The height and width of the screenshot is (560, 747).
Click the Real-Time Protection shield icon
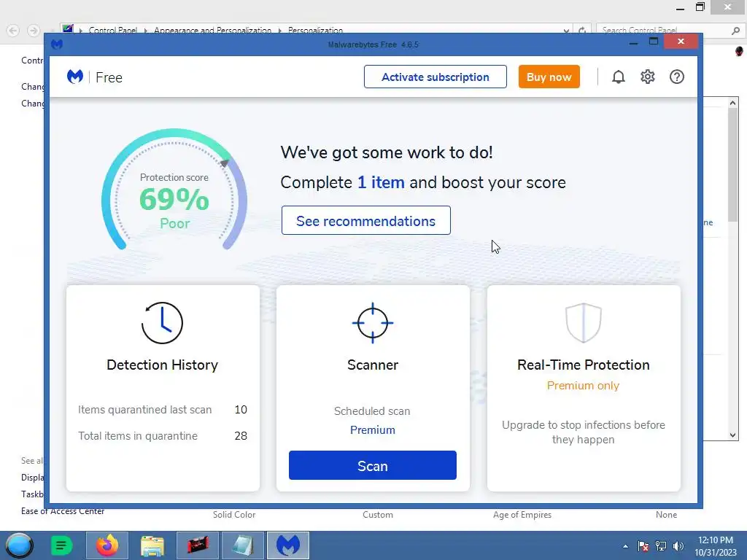click(x=583, y=322)
